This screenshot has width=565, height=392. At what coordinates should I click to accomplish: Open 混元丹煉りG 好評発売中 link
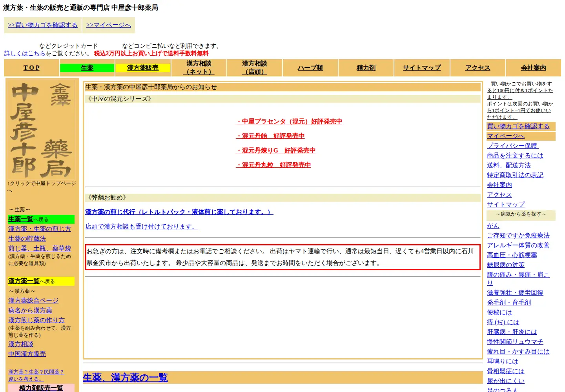(275, 151)
